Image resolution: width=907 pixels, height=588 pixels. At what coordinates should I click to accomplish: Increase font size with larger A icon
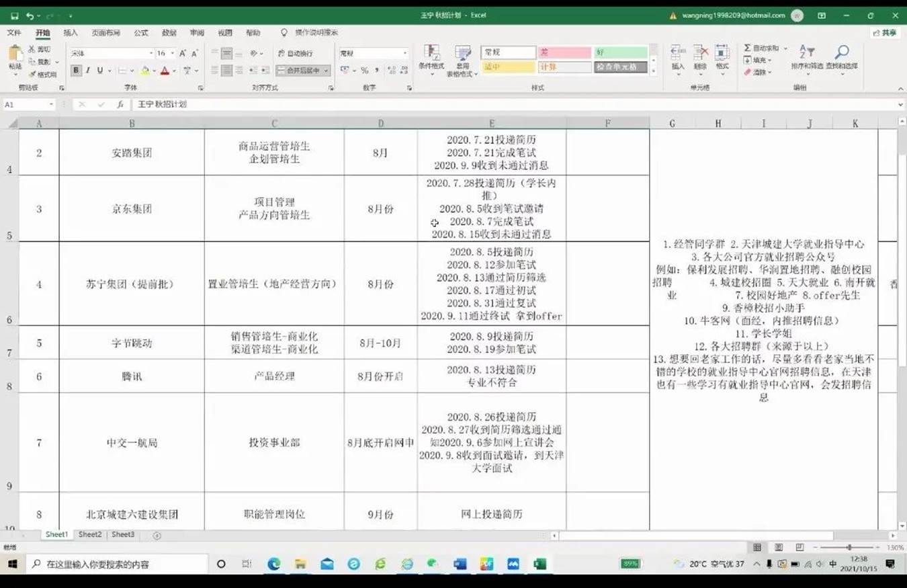183,53
